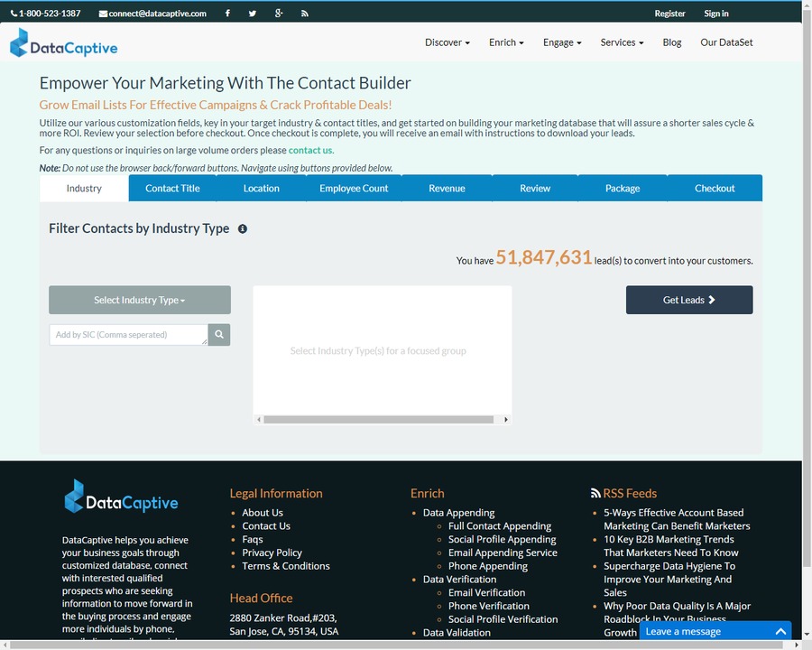
Task: Open the Review tab
Action: click(535, 188)
